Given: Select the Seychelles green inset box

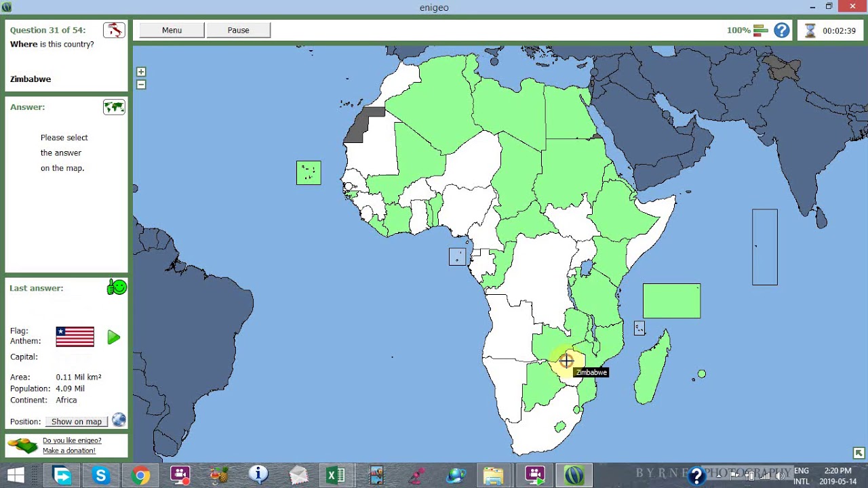Looking at the screenshot, I should tap(671, 301).
